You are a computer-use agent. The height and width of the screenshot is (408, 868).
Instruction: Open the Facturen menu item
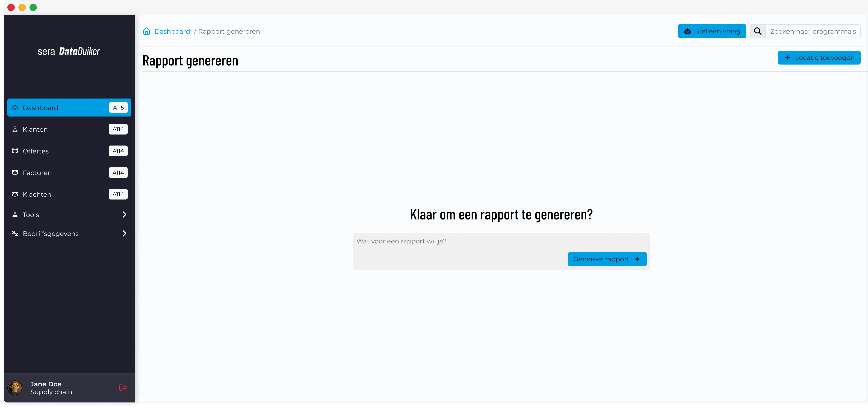[37, 173]
